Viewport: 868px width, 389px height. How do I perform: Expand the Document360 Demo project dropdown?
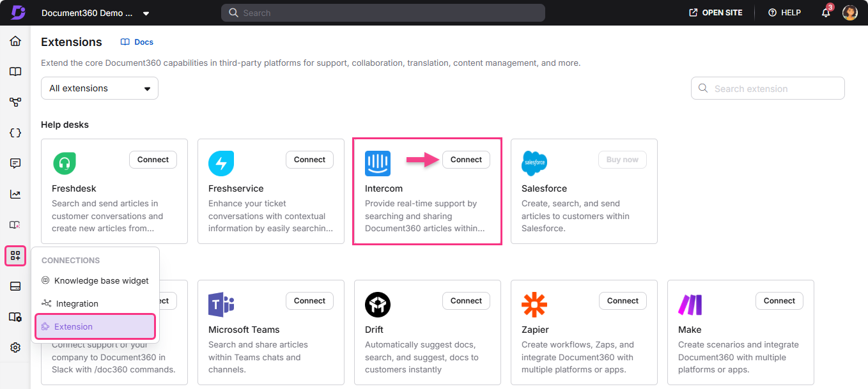click(146, 13)
